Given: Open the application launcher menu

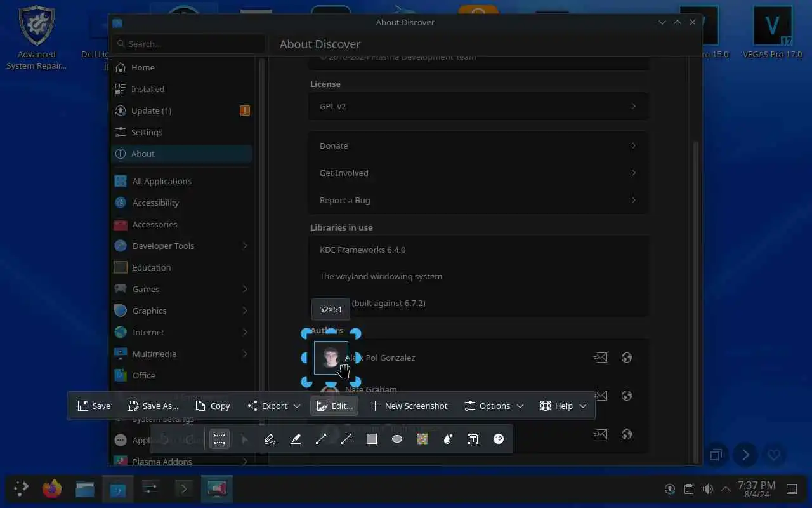Looking at the screenshot, I should 21,488.
